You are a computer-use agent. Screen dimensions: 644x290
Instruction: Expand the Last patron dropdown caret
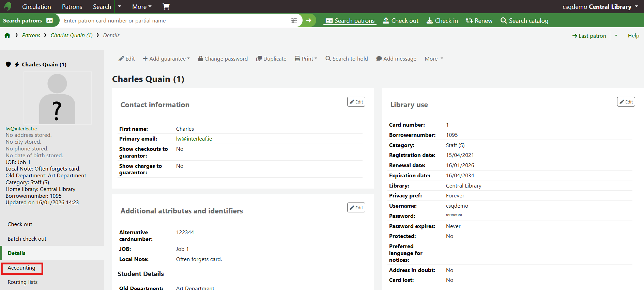[x=616, y=35]
